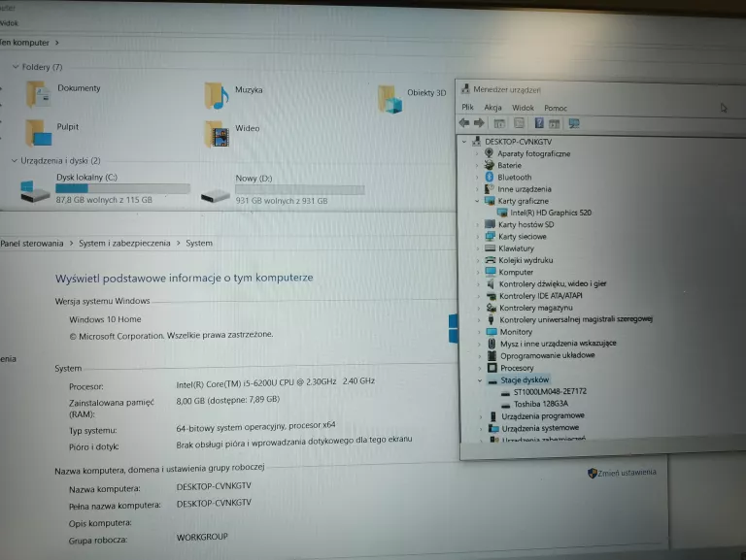Screen dimensions: 746x560
Task: Open the Obiekty 3D folder icon
Action: [390, 99]
